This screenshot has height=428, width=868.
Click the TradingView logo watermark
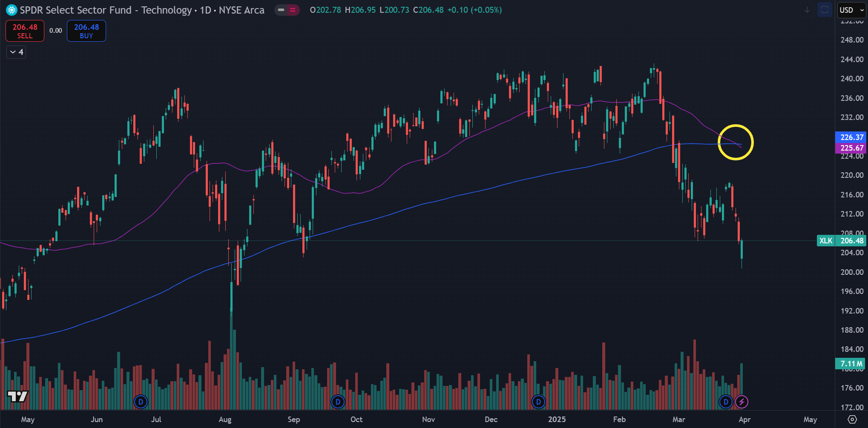(18, 397)
